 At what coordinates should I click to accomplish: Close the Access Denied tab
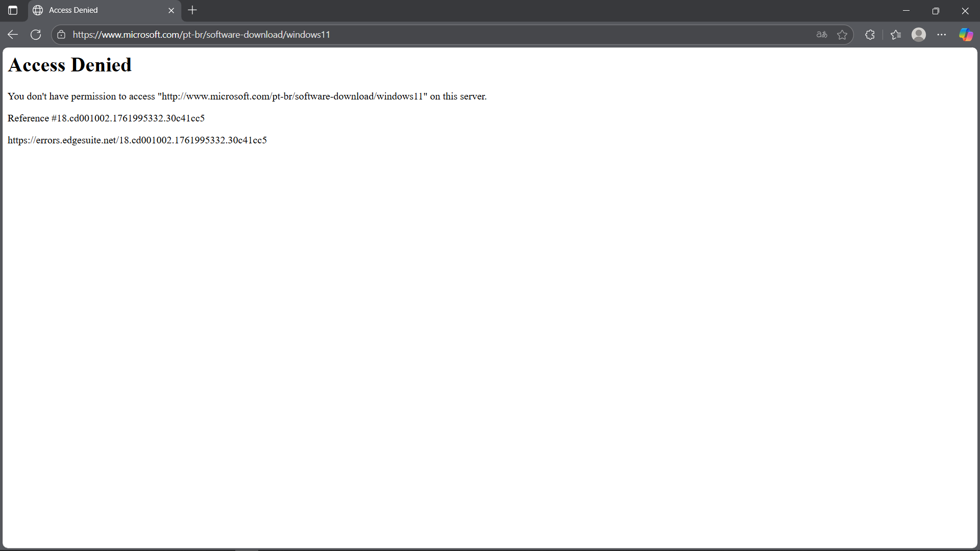[171, 10]
